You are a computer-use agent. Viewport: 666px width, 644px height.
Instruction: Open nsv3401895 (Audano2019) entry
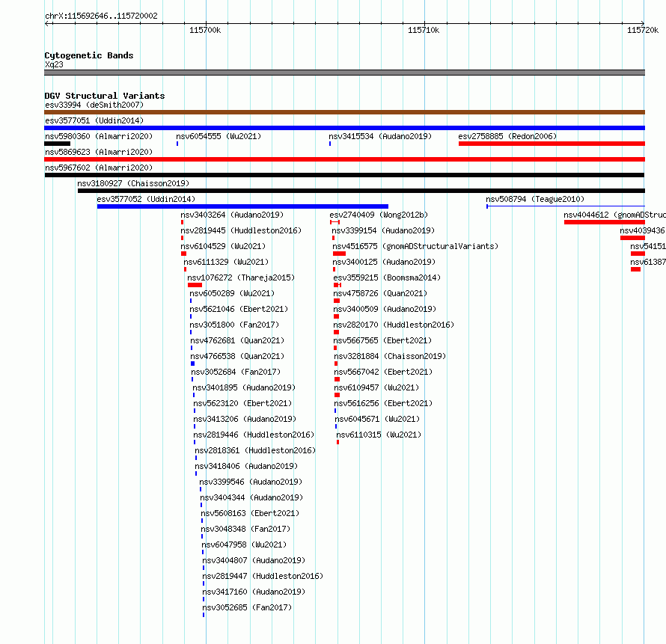pyautogui.click(x=244, y=387)
